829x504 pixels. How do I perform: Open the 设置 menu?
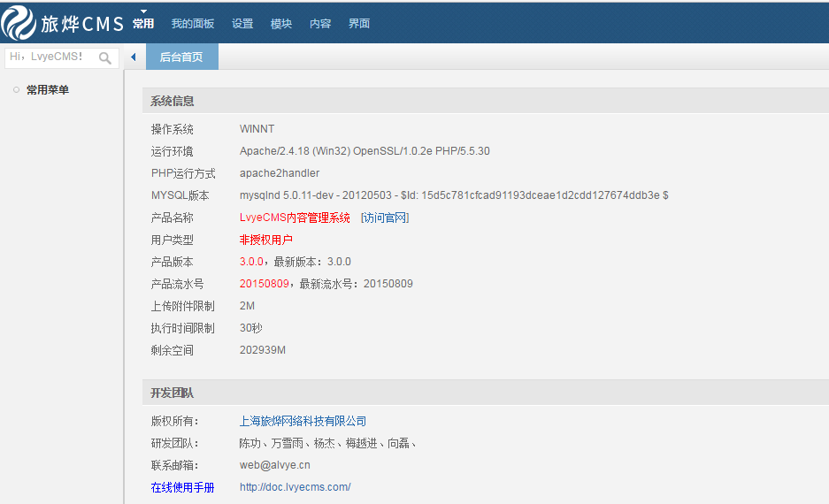pyautogui.click(x=242, y=24)
